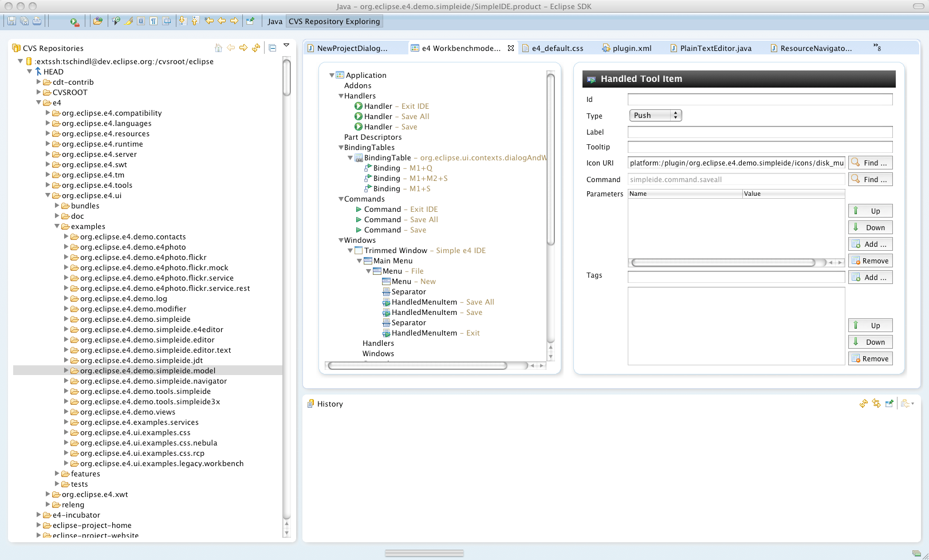The image size is (929, 560).
Task: Toggle Mark Occurrences highlighter icon
Action: click(x=129, y=21)
